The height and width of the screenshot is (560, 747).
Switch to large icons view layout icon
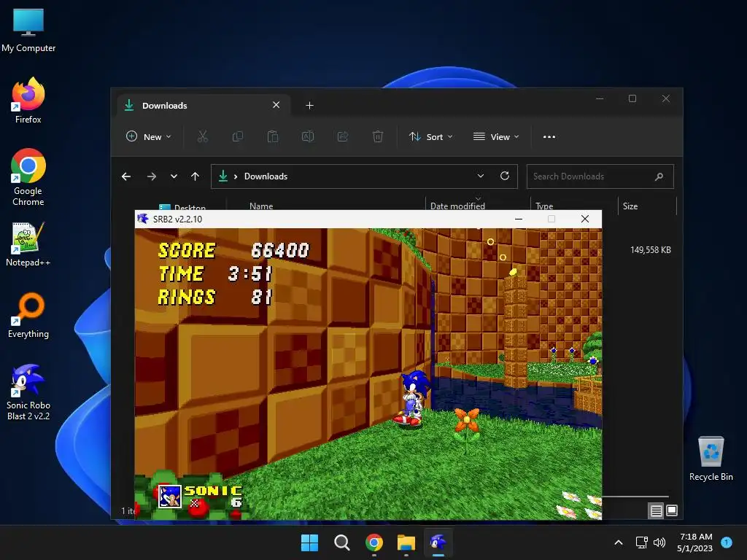point(672,510)
